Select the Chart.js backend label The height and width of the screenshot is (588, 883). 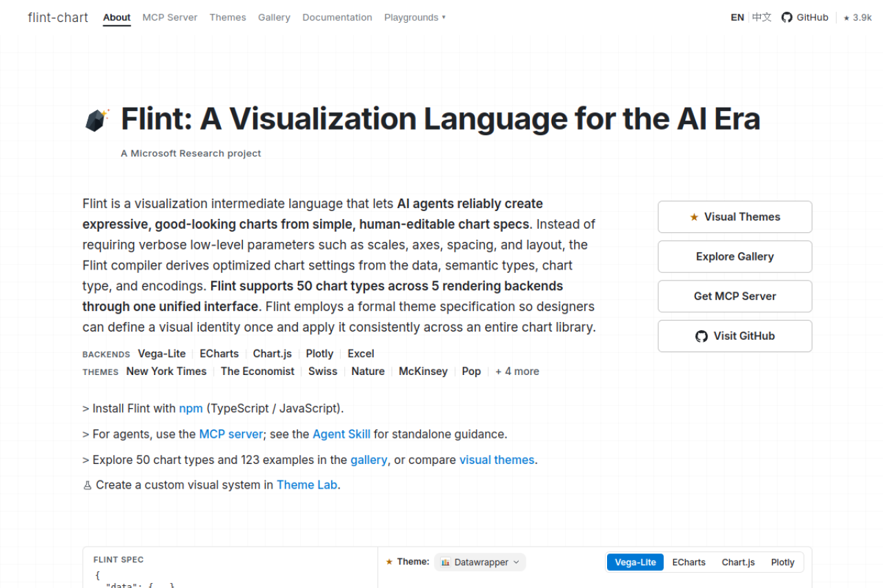pyautogui.click(x=272, y=354)
